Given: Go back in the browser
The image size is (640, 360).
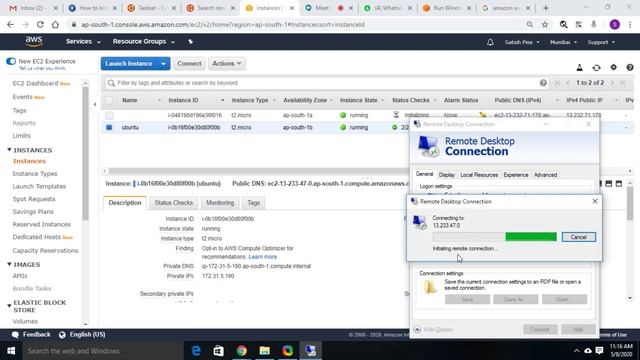Looking at the screenshot, I should (x=10, y=24).
